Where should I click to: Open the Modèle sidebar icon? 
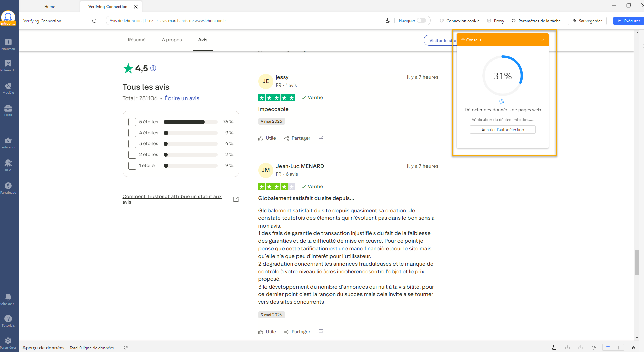[x=8, y=88]
